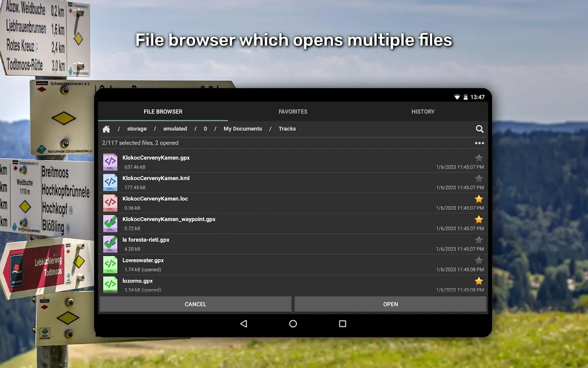Select the KlokocCervenyKamen.loc file icon
The image size is (588, 368).
110,203
